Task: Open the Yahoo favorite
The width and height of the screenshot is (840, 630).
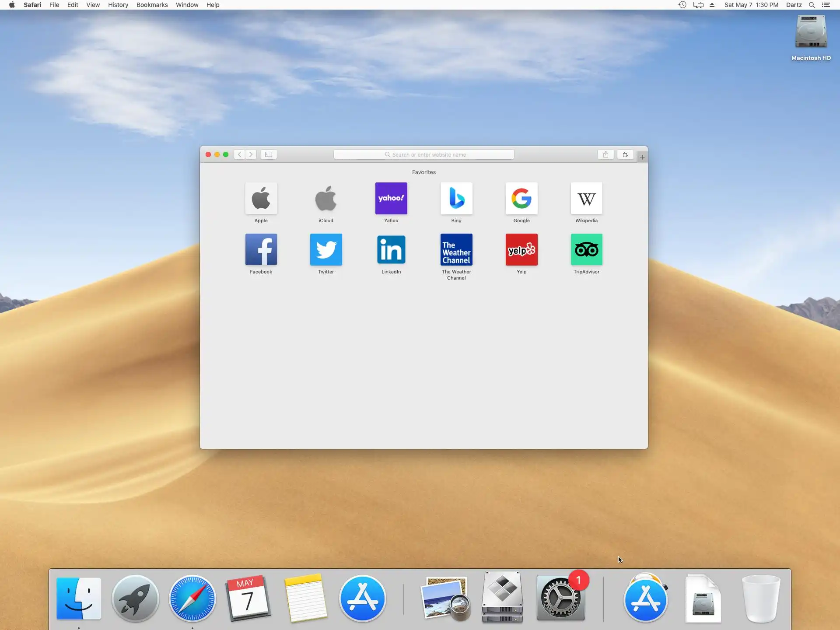Action: [x=391, y=199]
